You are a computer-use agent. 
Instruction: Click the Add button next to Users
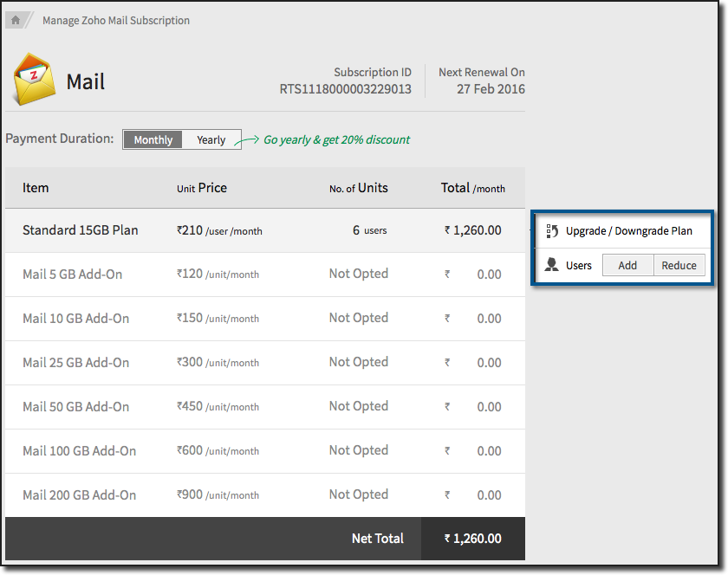tap(627, 265)
